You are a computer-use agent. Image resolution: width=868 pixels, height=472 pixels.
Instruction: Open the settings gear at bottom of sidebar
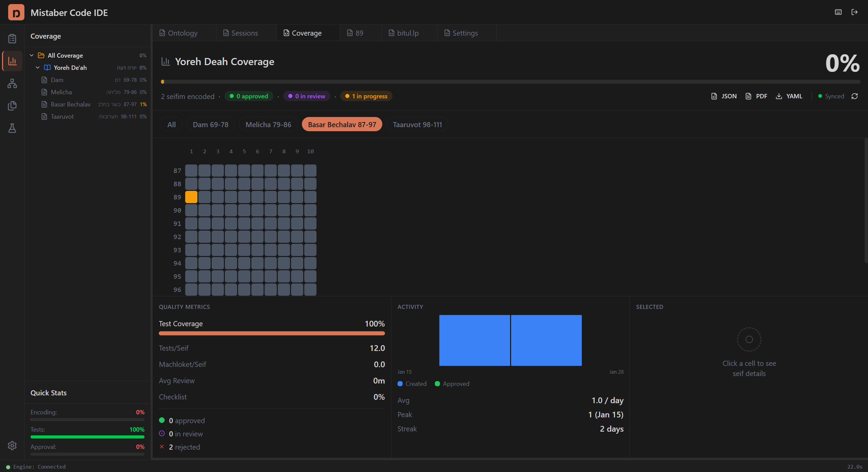pyautogui.click(x=12, y=446)
